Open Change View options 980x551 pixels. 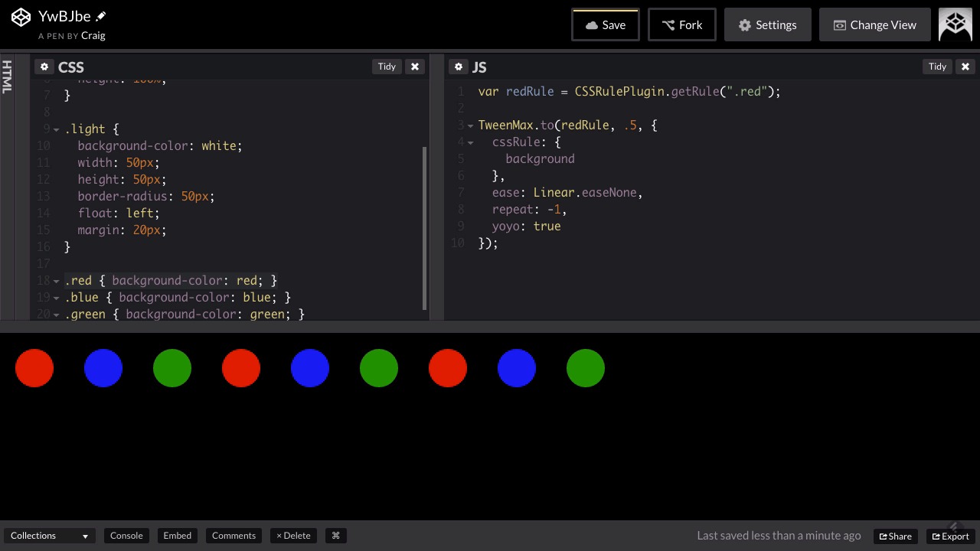[875, 24]
